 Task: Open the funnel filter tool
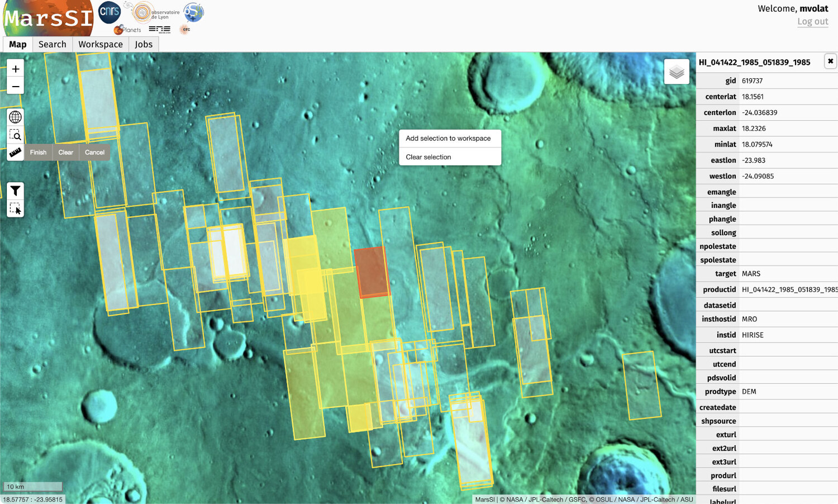(16, 191)
